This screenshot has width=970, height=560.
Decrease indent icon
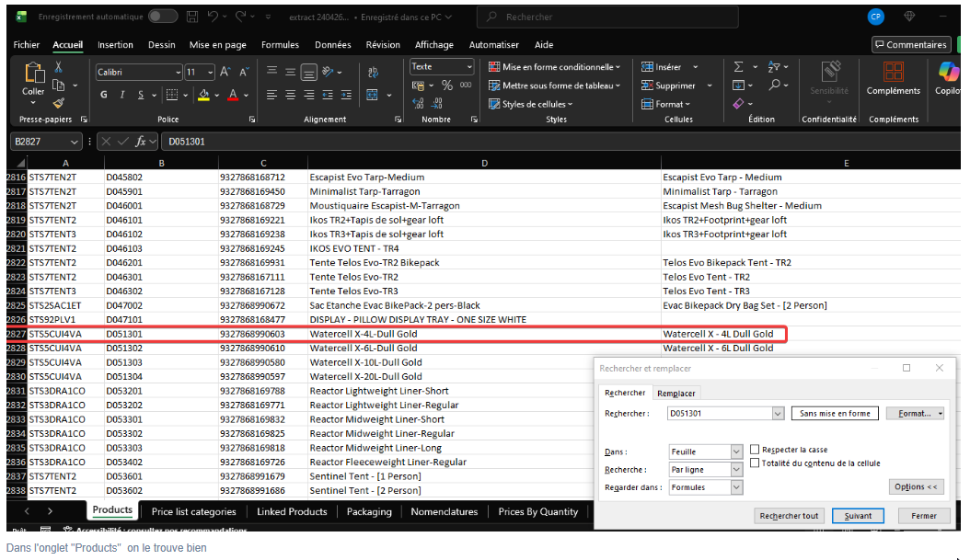tap(328, 95)
